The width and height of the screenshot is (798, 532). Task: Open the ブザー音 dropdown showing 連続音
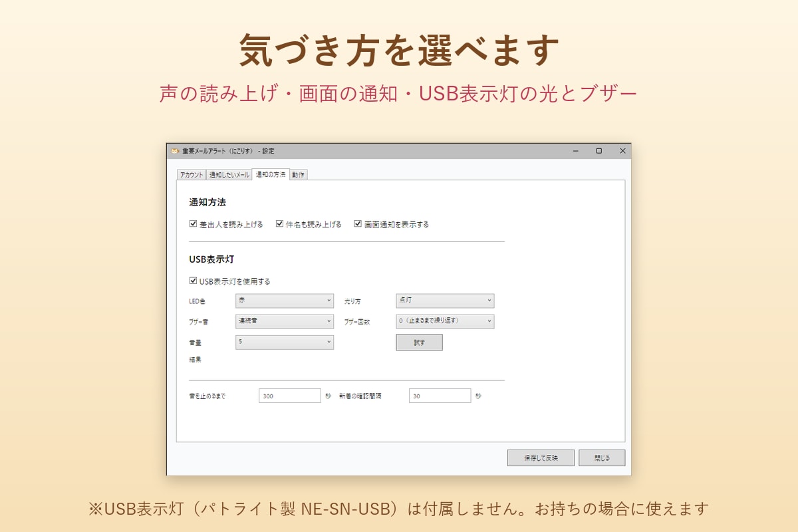(285, 321)
